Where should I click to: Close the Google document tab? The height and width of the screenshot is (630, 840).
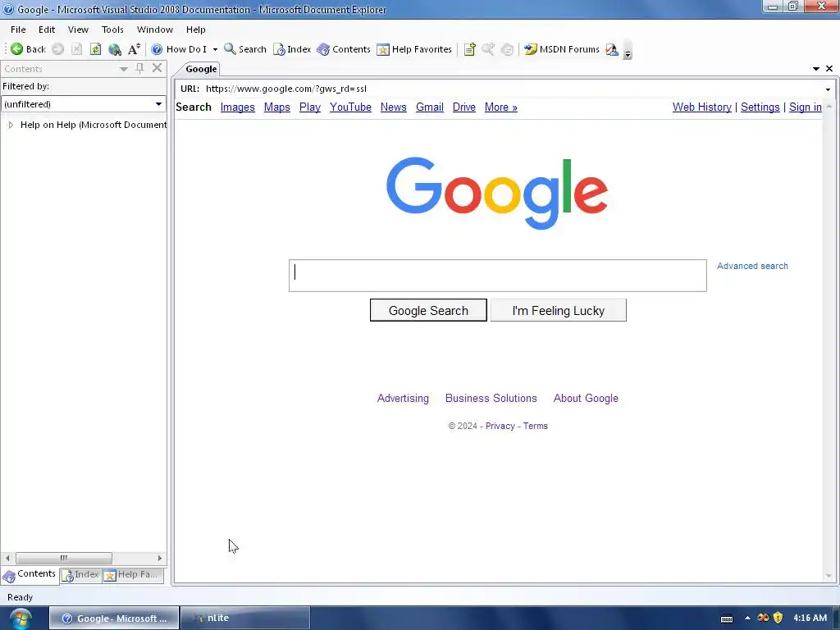[829, 69]
